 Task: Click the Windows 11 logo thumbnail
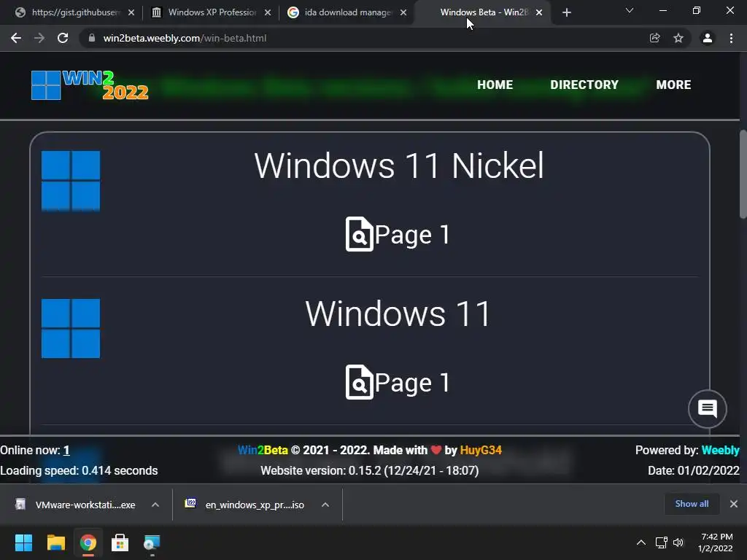(71, 329)
